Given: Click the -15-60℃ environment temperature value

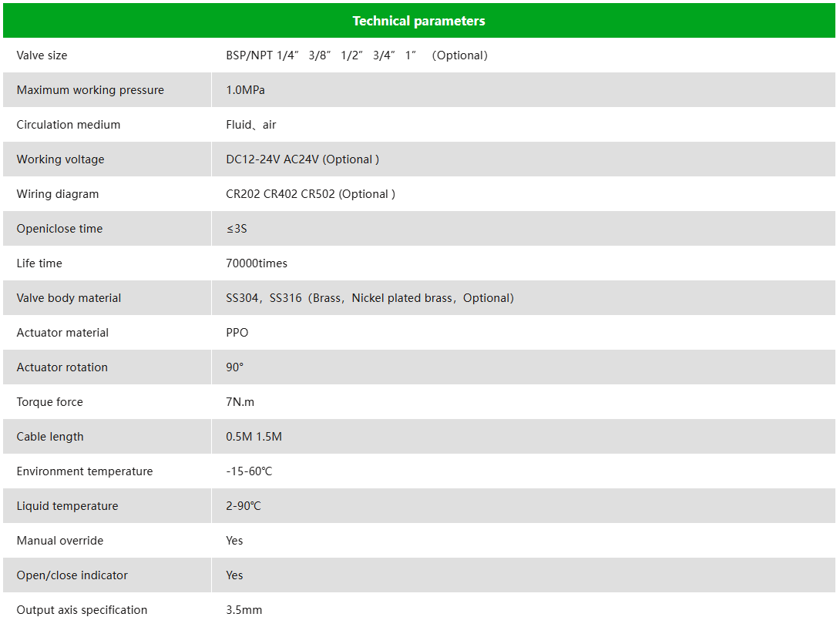Looking at the screenshot, I should point(249,471).
